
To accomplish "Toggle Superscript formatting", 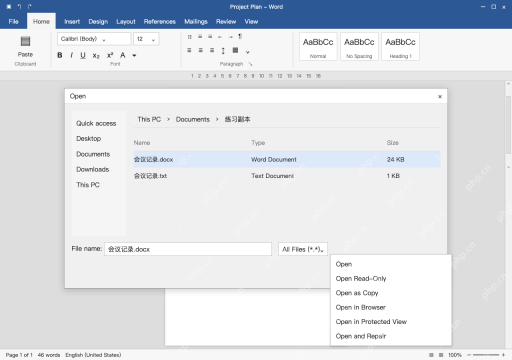I will coord(110,55).
